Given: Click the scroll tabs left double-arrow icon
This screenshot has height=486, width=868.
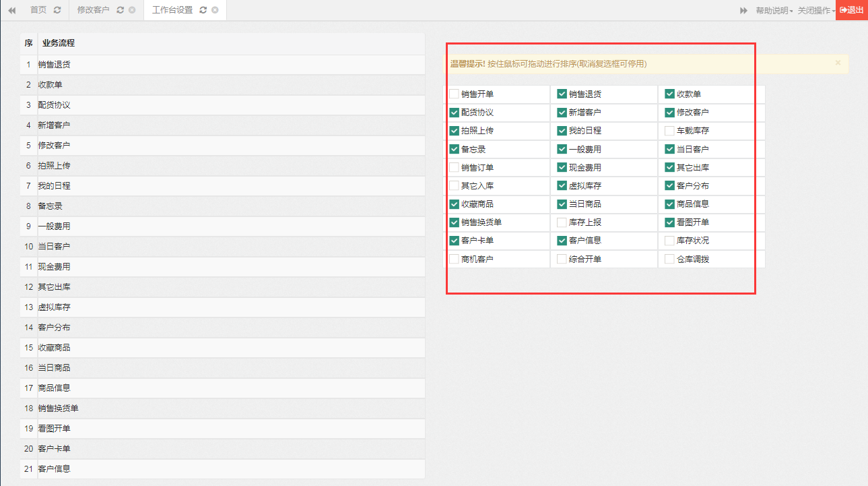Looking at the screenshot, I should [11, 11].
